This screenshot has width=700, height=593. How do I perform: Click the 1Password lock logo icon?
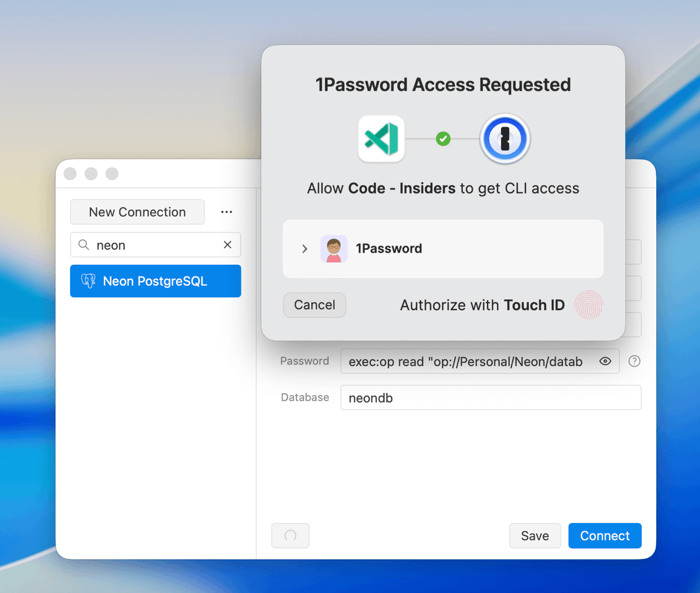(505, 139)
